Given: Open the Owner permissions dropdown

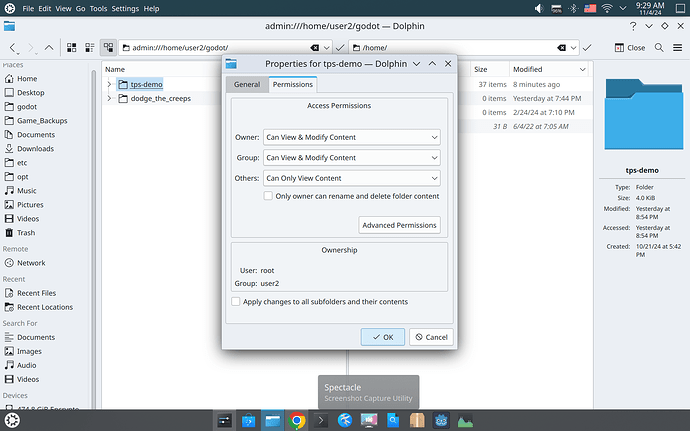Looking at the screenshot, I should (352, 137).
